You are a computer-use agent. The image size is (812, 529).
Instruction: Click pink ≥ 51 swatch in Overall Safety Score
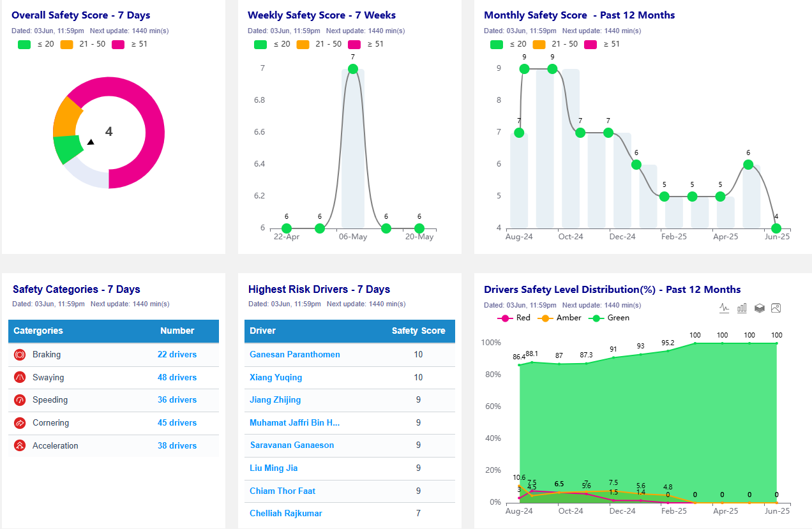tap(118, 45)
